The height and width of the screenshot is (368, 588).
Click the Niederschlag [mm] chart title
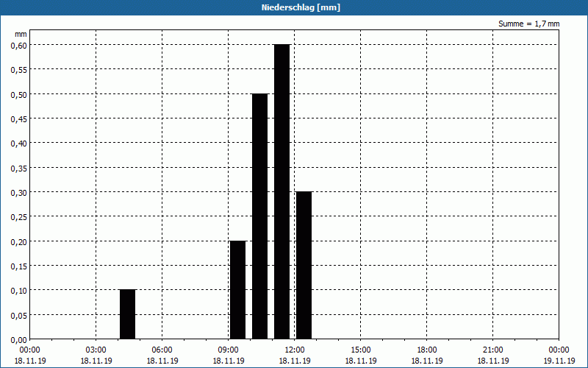(301, 7)
